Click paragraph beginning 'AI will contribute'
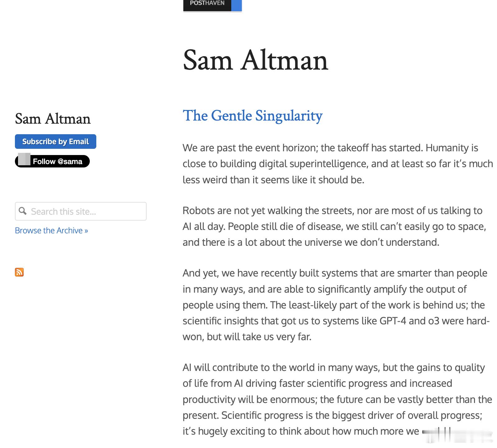 point(337,399)
